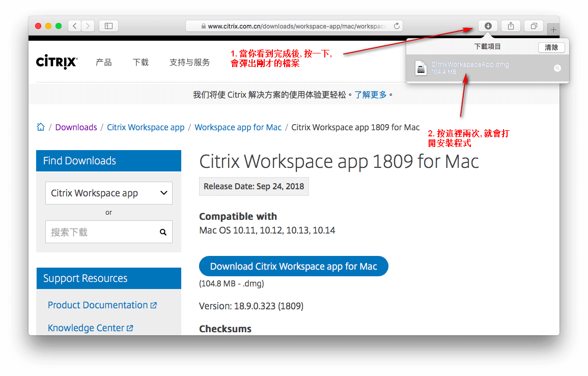
Task: Click the lock icon in address bar
Action: coord(203,26)
